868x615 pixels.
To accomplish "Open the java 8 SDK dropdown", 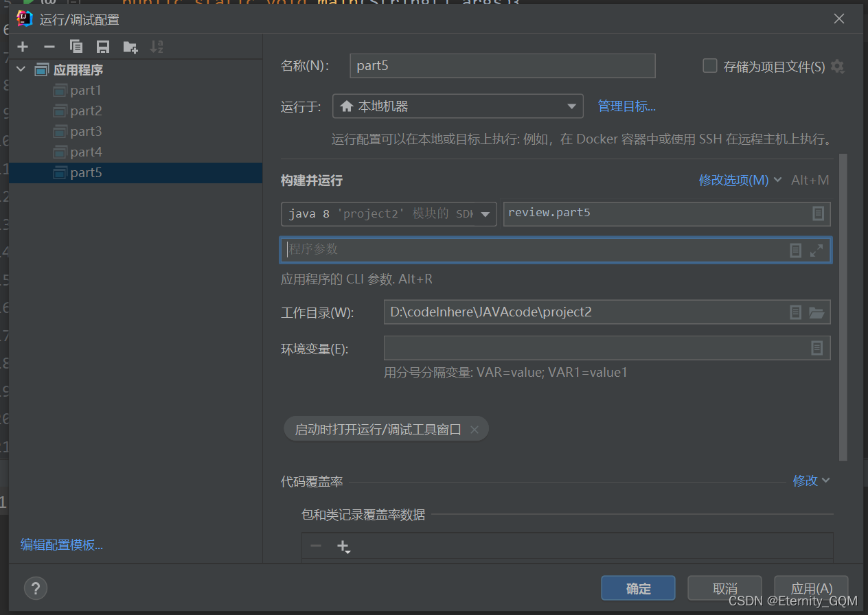I will (389, 213).
